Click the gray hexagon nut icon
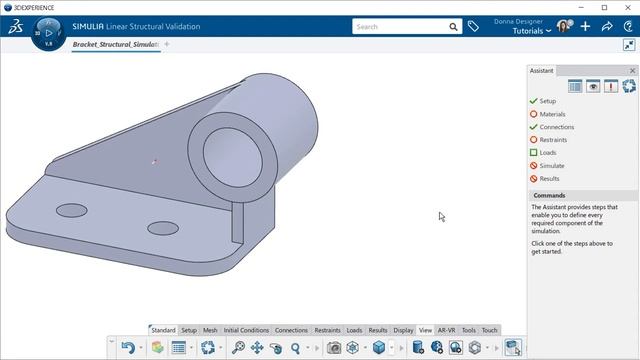Image resolution: width=640 pixels, height=360 pixels. pyautogui.click(x=474, y=348)
